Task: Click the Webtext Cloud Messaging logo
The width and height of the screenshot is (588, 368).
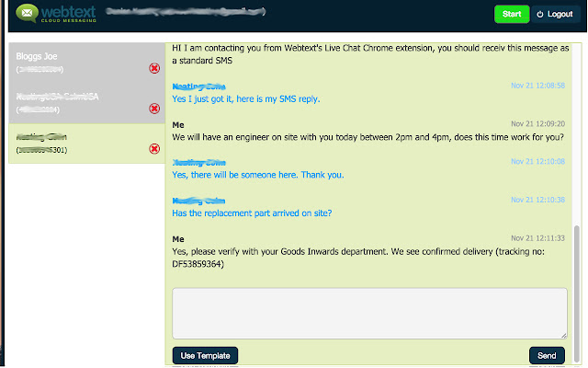Action: (x=56, y=14)
